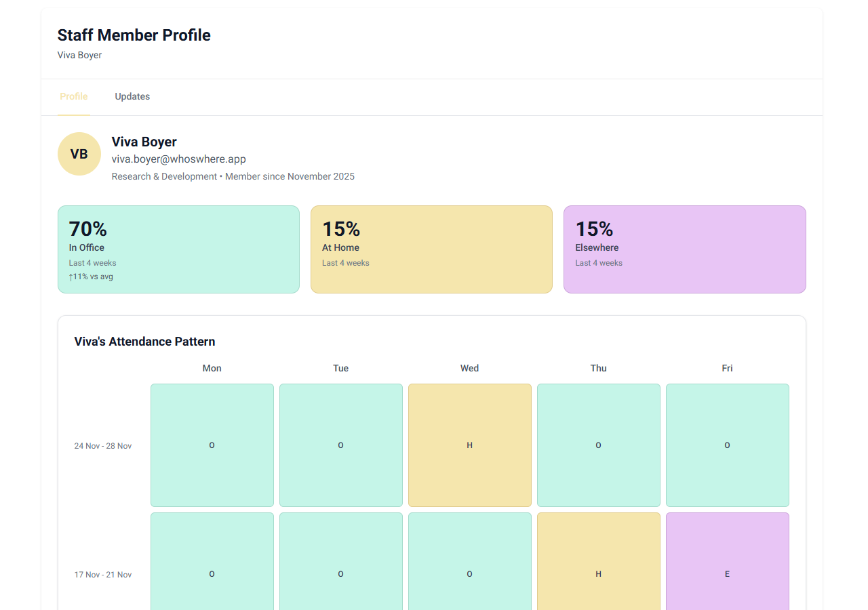
Task: Click the VB avatar circle
Action: click(x=79, y=154)
